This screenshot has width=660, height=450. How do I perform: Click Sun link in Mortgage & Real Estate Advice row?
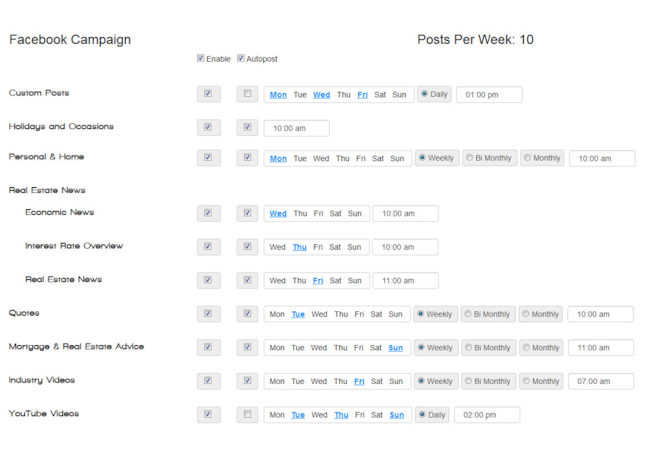pyautogui.click(x=396, y=348)
